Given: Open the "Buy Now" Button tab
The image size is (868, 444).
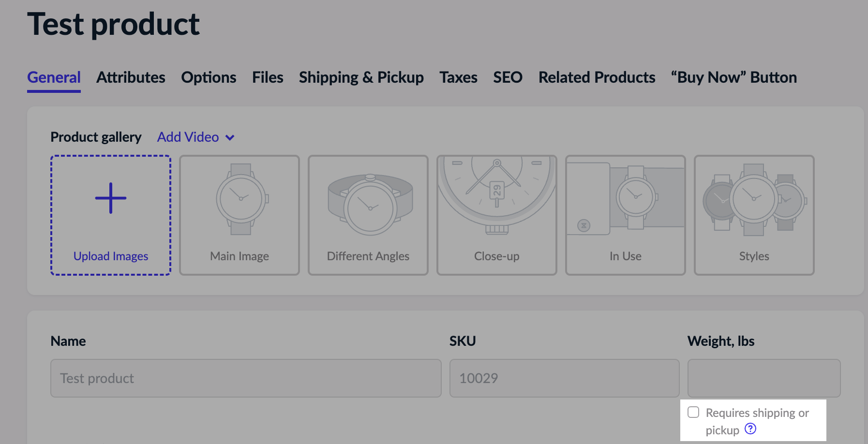Looking at the screenshot, I should [733, 77].
